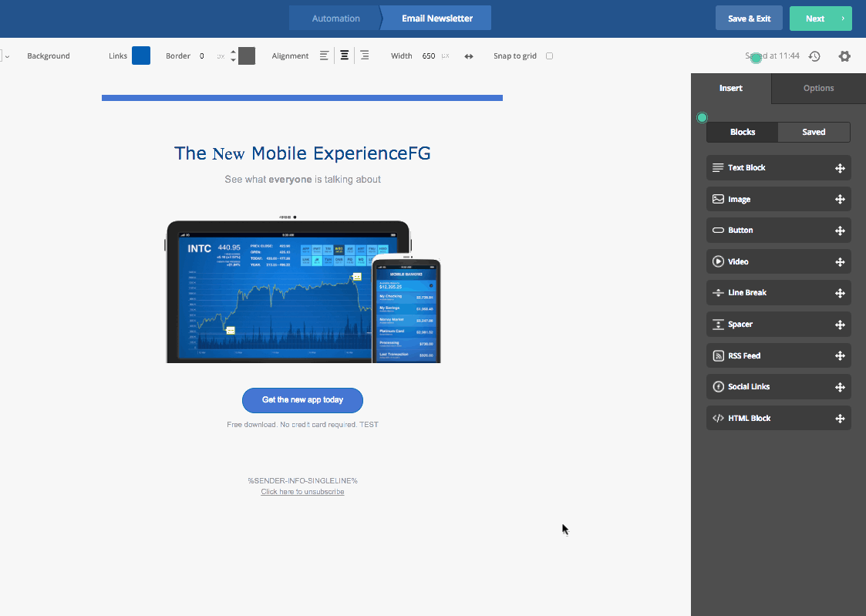Click the Line Break move handle

[840, 293]
